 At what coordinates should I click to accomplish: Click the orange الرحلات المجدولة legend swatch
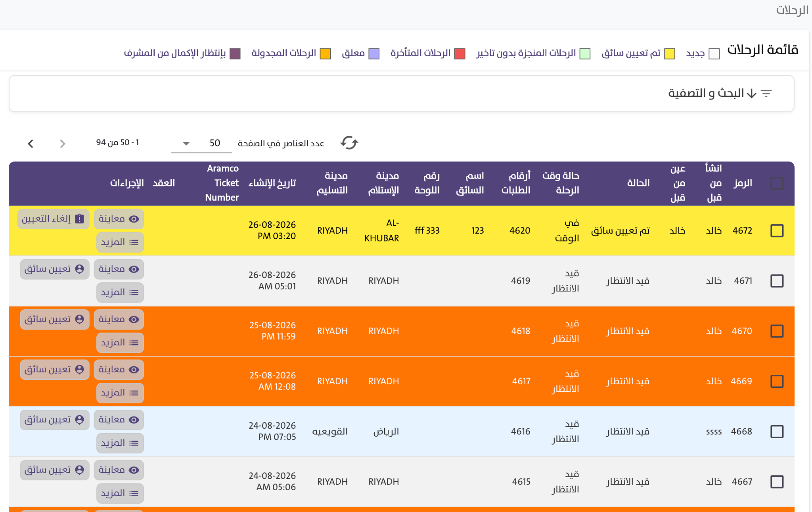pyautogui.click(x=325, y=54)
